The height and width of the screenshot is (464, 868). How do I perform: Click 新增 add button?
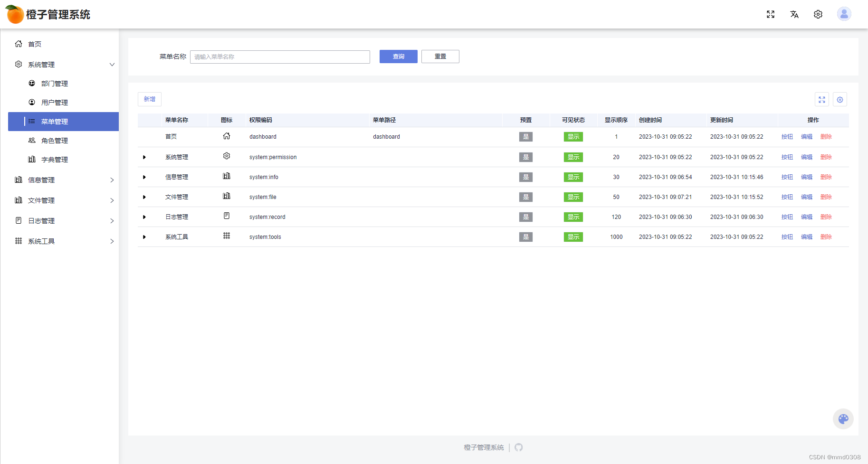tap(150, 99)
